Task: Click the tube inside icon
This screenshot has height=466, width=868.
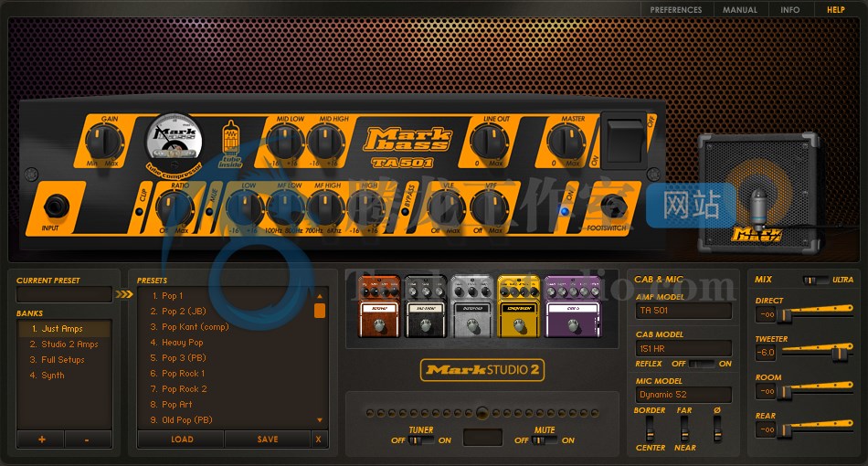Action: pos(230,143)
